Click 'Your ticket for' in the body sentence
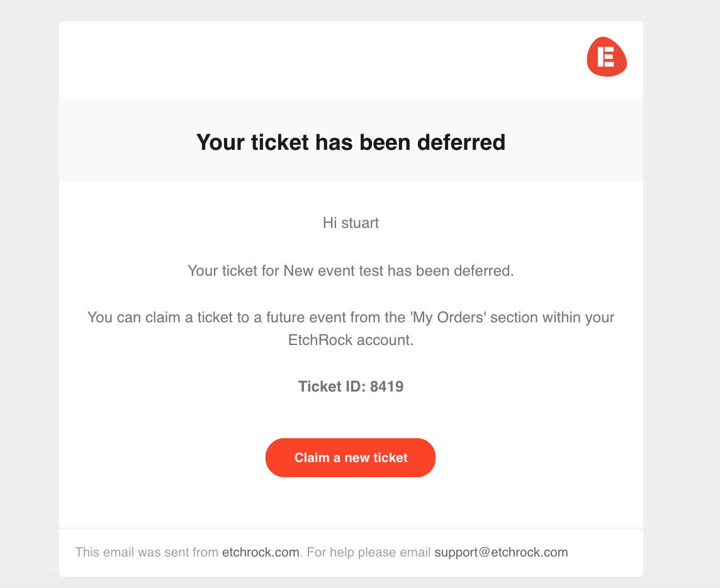Image resolution: width=720 pixels, height=588 pixels. pyautogui.click(x=233, y=271)
